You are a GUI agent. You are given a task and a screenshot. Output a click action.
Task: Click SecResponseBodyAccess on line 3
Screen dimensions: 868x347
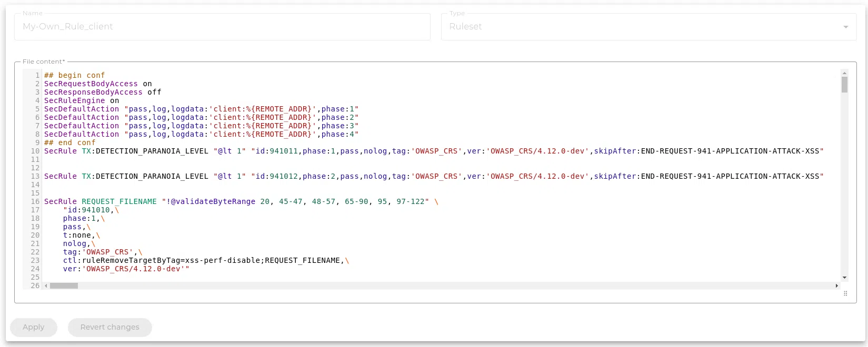(93, 92)
